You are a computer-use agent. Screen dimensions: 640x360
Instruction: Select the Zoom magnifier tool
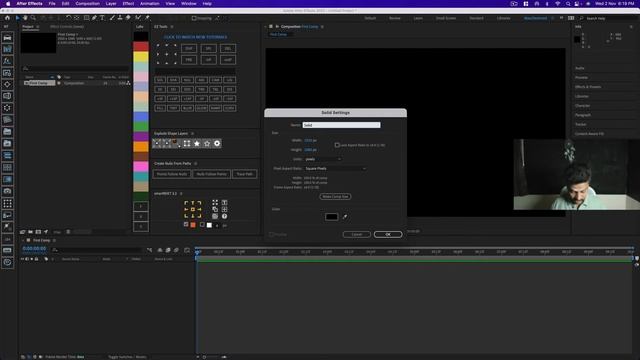[x=33, y=18]
